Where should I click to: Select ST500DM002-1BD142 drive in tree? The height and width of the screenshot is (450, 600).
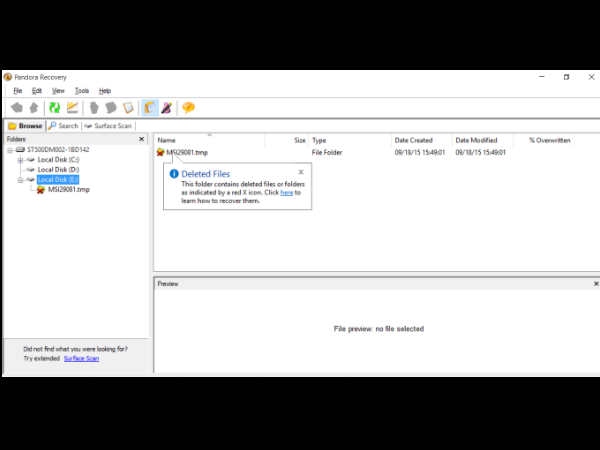tap(58, 149)
